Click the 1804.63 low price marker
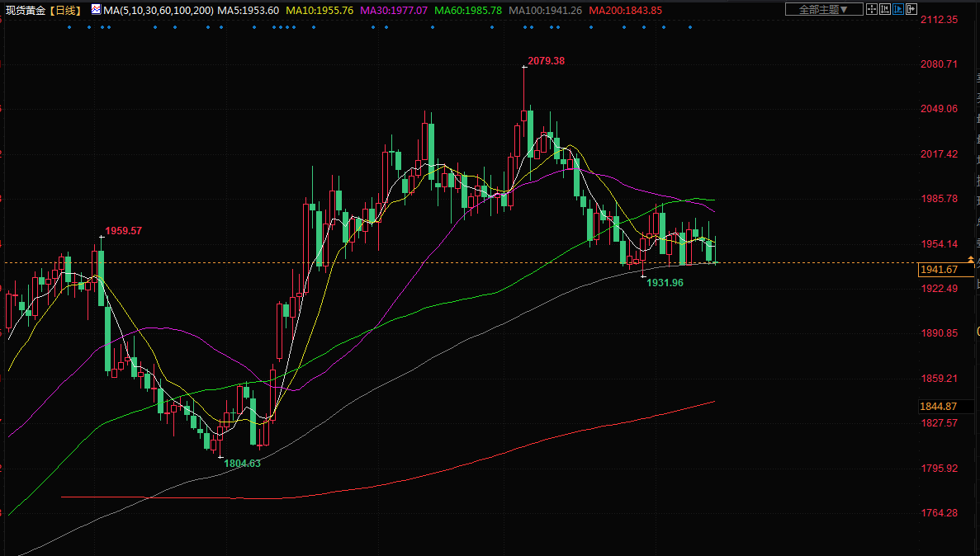The height and width of the screenshot is (556, 980). [242, 464]
